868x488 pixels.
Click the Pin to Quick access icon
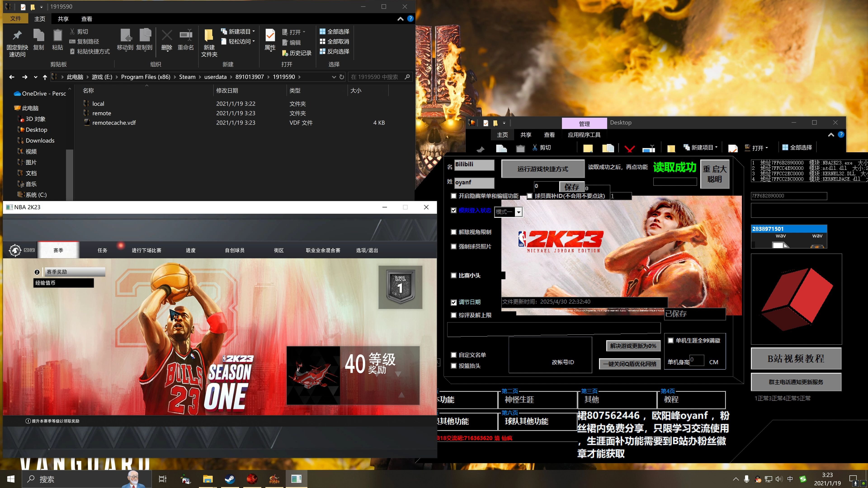point(17,35)
